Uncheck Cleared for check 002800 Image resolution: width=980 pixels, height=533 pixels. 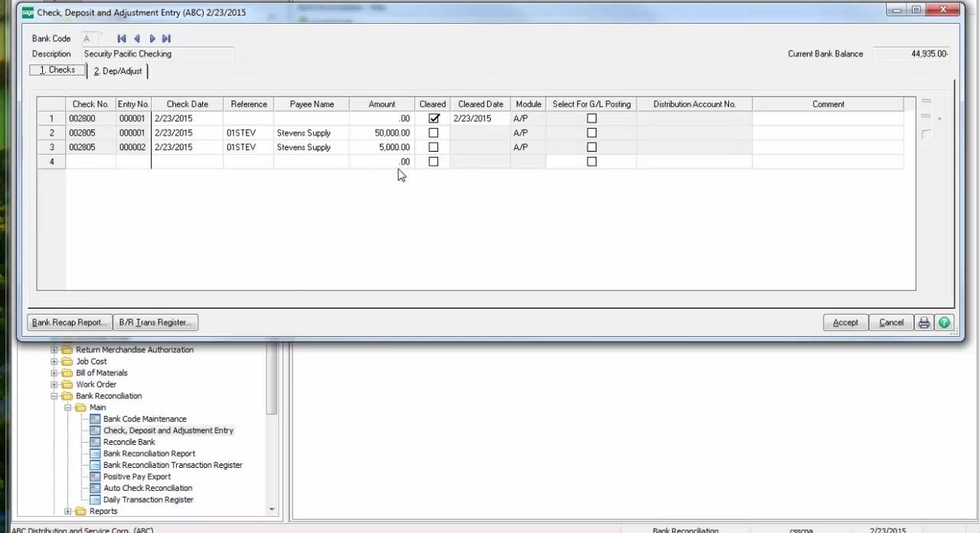pyautogui.click(x=434, y=118)
